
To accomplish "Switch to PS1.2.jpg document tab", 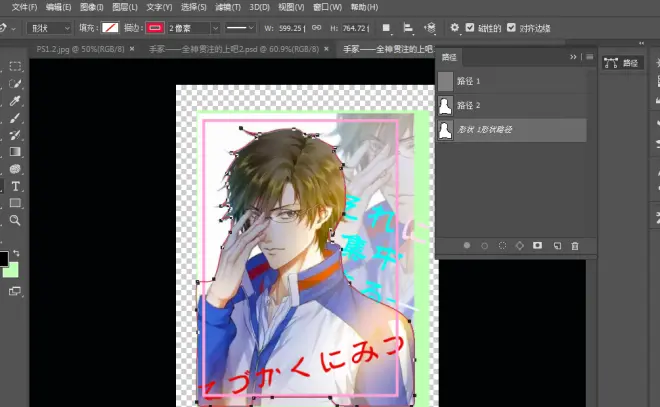I will (80, 49).
